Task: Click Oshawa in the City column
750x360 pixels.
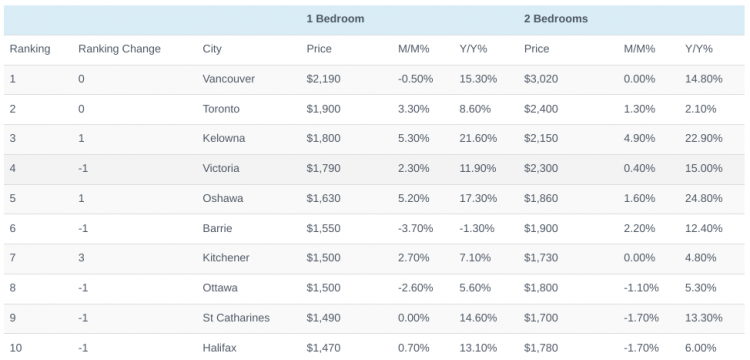Action: pos(222,198)
